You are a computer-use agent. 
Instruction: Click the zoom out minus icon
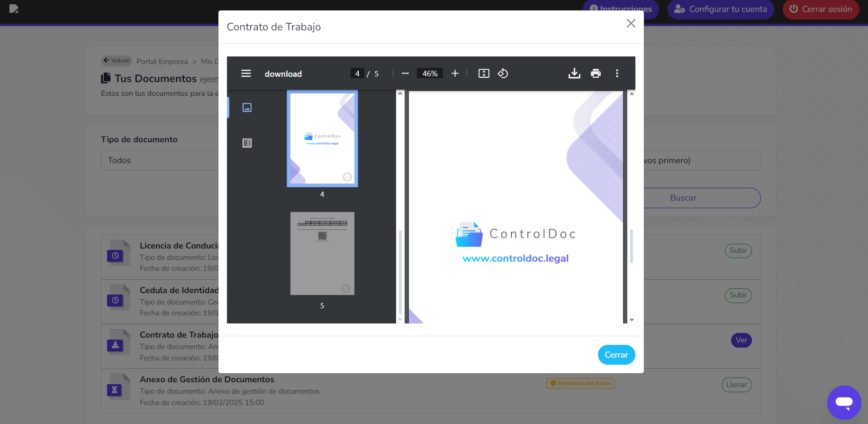click(405, 74)
